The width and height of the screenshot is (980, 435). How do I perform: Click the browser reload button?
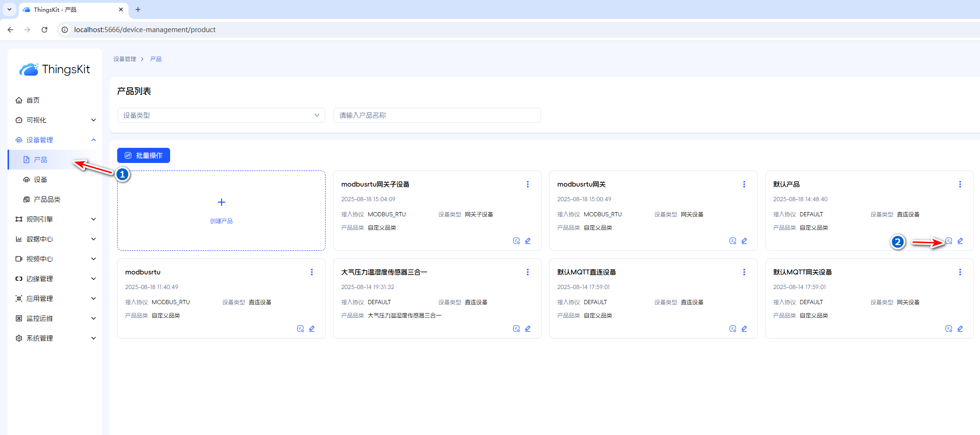44,30
